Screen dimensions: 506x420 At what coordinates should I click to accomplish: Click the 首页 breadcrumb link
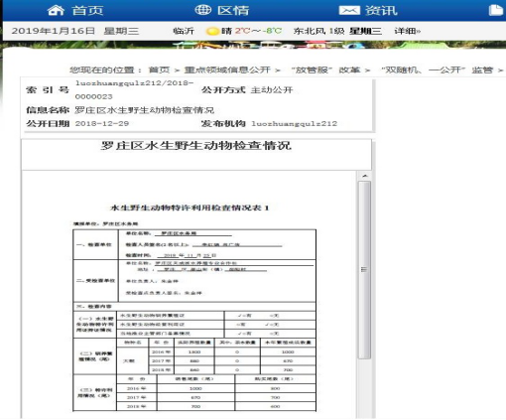point(159,70)
